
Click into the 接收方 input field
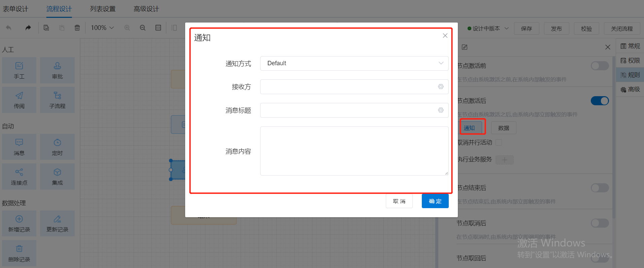coord(354,87)
